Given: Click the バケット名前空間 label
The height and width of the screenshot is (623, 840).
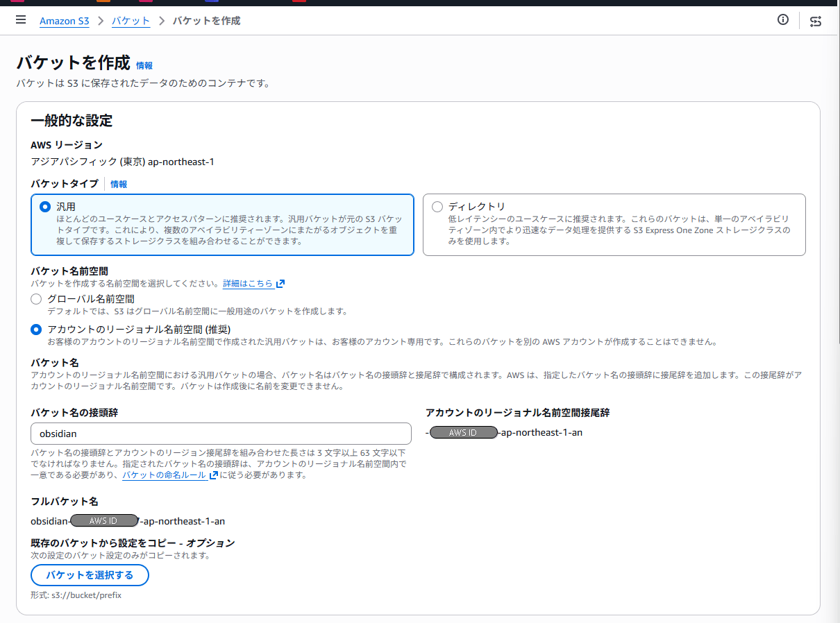Looking at the screenshot, I should coord(69,271).
